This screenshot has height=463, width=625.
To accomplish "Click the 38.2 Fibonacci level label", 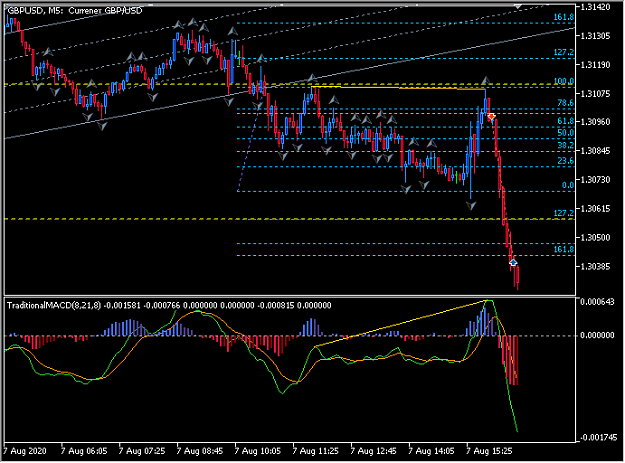I will [566, 145].
